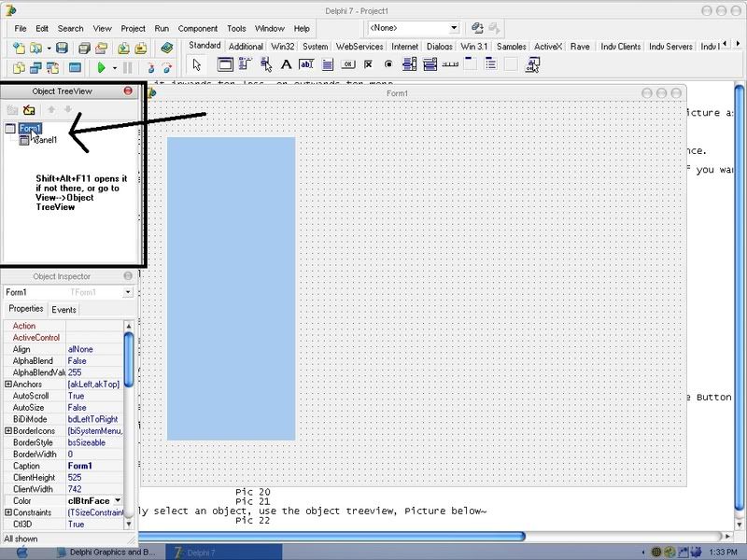Viewport: 747px width, 560px height.
Task: Open the Color property dropdown
Action: click(x=117, y=501)
